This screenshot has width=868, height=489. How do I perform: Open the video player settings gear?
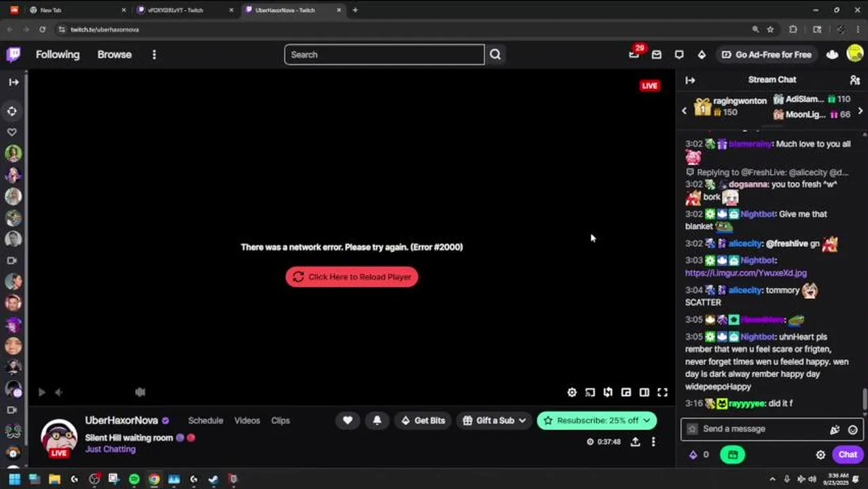[572, 393]
